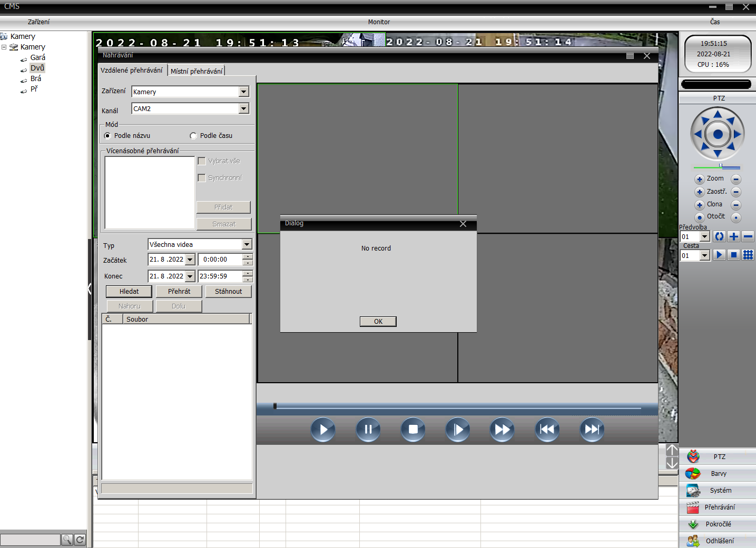
Task: Open the Barvy menu item
Action: [x=718, y=474]
